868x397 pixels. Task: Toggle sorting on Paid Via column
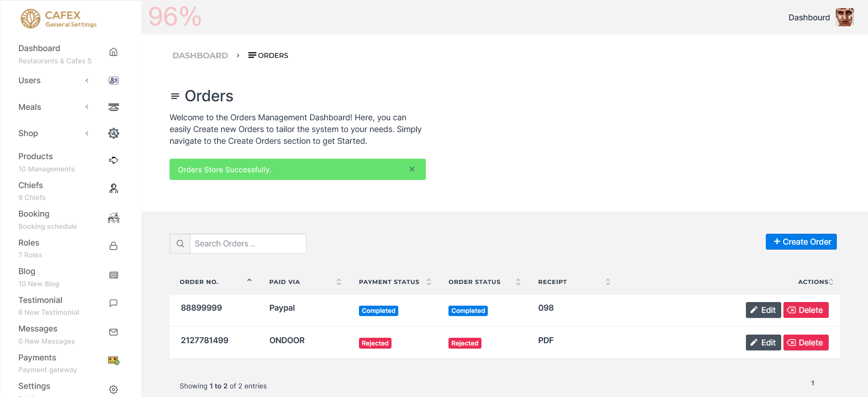[339, 282]
